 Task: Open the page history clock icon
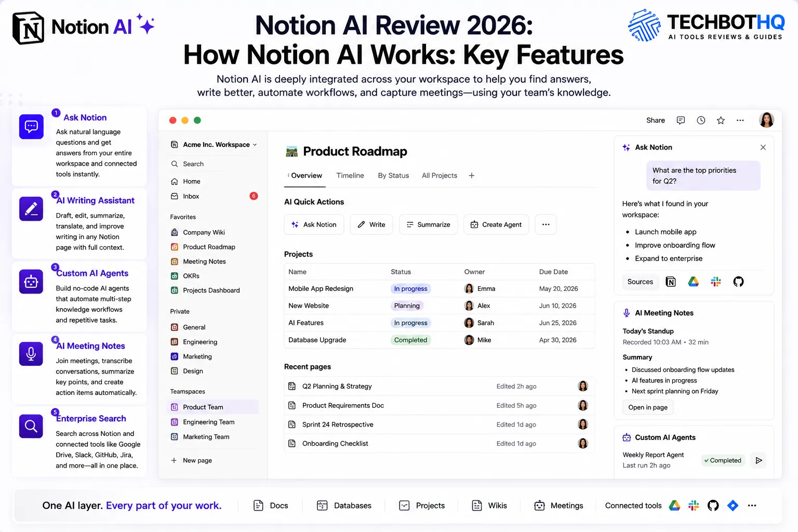[701, 121]
